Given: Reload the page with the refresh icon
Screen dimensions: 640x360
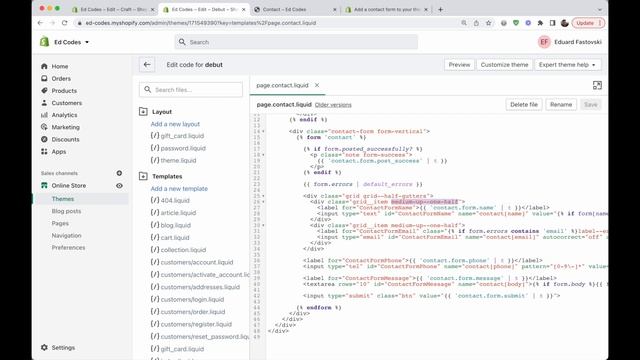Looking at the screenshot, I should point(64,23).
